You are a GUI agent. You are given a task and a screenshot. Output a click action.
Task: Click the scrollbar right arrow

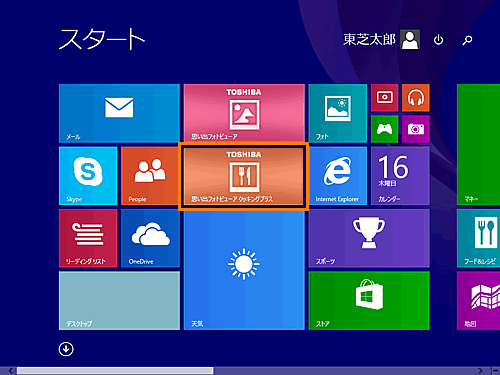(480, 371)
